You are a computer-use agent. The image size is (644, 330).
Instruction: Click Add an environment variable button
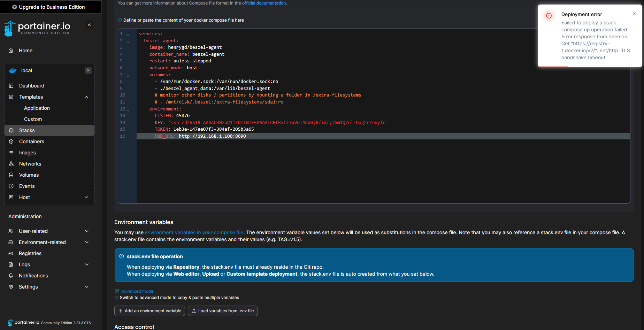(149, 311)
